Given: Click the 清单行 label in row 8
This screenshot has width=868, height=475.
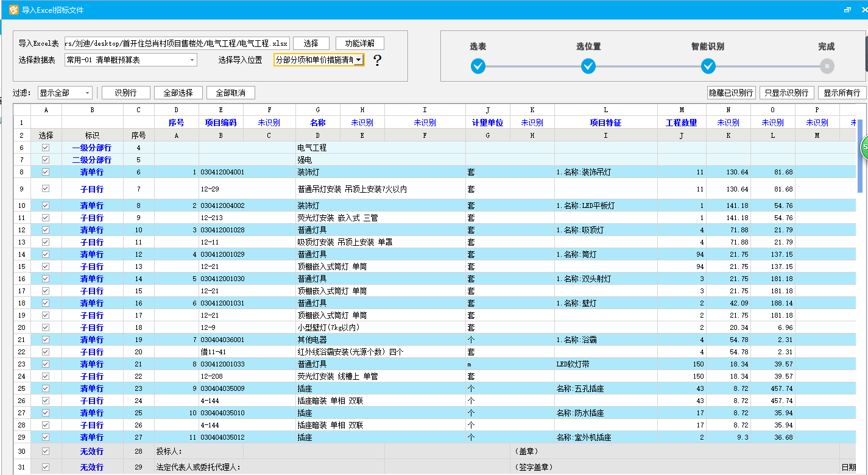Looking at the screenshot, I should point(92,172).
